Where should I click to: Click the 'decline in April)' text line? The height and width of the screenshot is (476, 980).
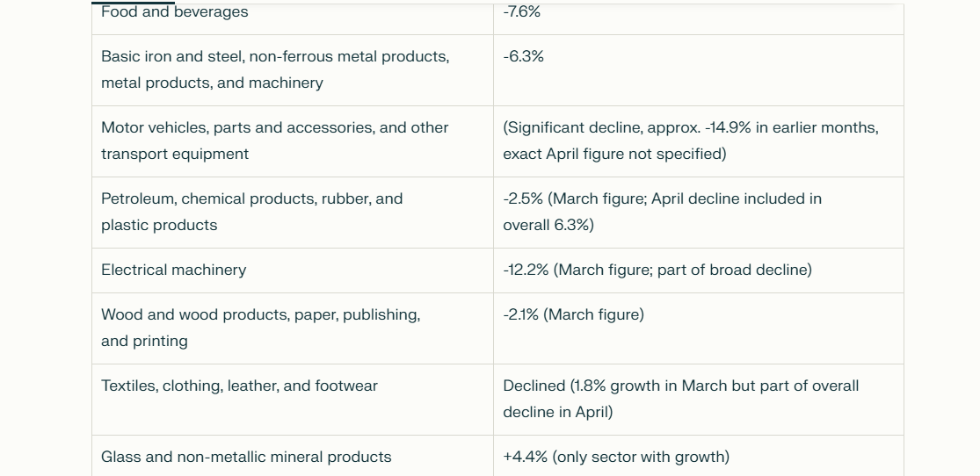tap(558, 413)
